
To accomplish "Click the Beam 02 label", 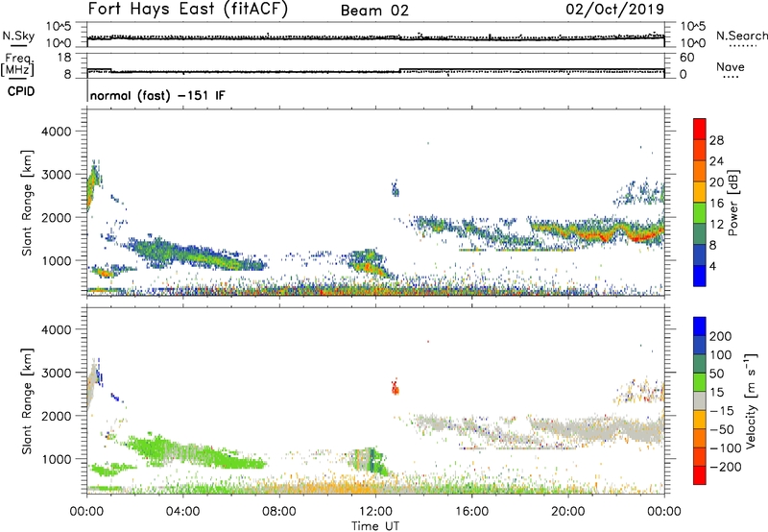I will (x=374, y=11).
